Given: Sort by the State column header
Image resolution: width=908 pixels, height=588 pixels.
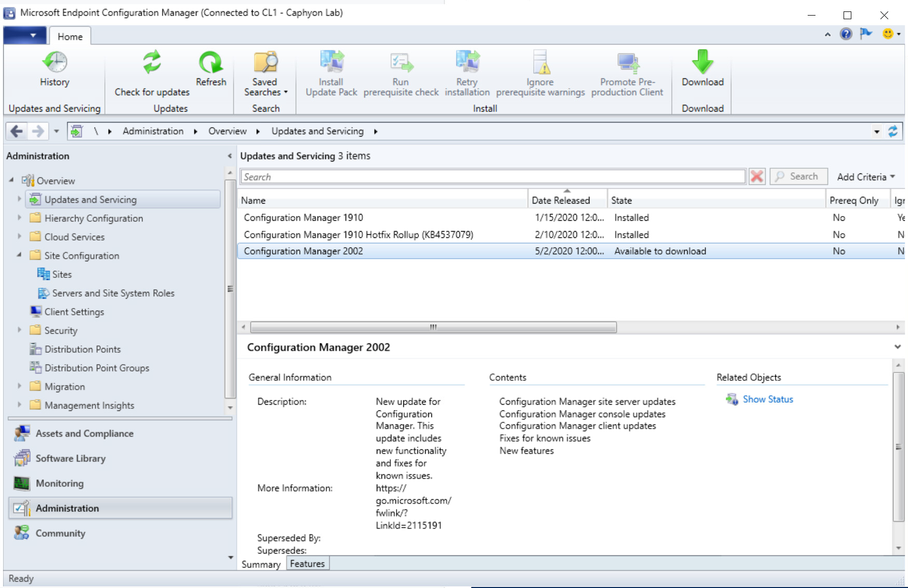Looking at the screenshot, I should [x=717, y=200].
